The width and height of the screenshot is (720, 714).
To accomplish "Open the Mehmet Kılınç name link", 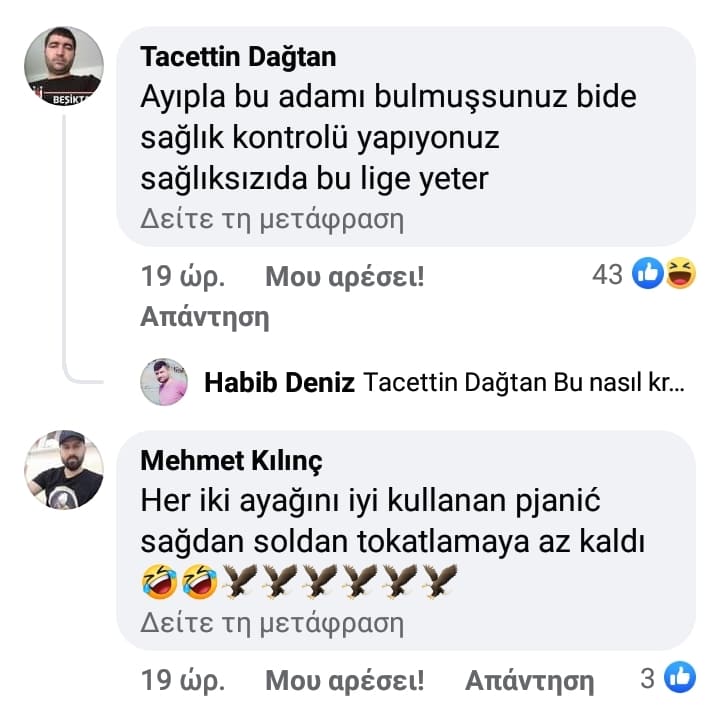I will [x=231, y=460].
